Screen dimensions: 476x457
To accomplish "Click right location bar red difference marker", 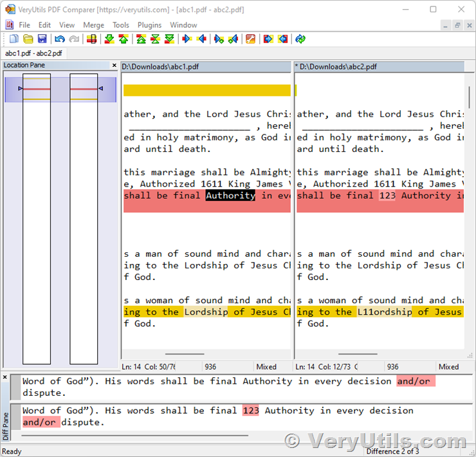I will pos(84,89).
